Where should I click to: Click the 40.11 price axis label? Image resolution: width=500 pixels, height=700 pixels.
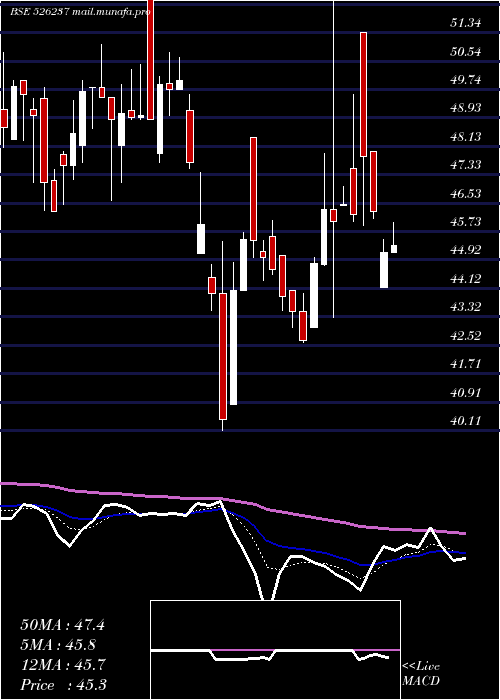(x=466, y=421)
